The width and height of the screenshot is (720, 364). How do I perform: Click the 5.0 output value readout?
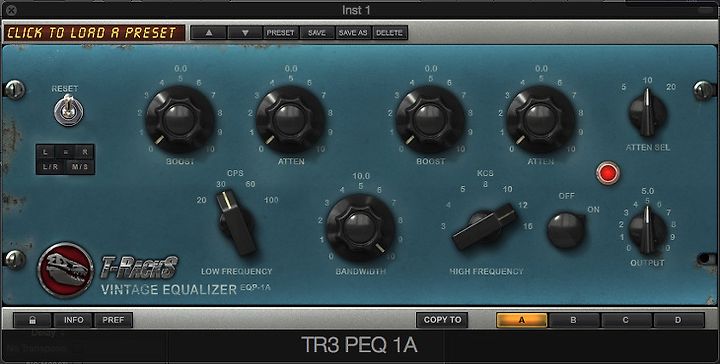click(647, 190)
